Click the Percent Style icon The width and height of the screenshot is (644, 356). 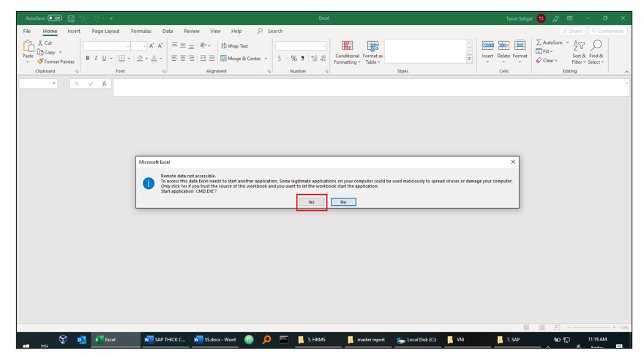(x=293, y=59)
